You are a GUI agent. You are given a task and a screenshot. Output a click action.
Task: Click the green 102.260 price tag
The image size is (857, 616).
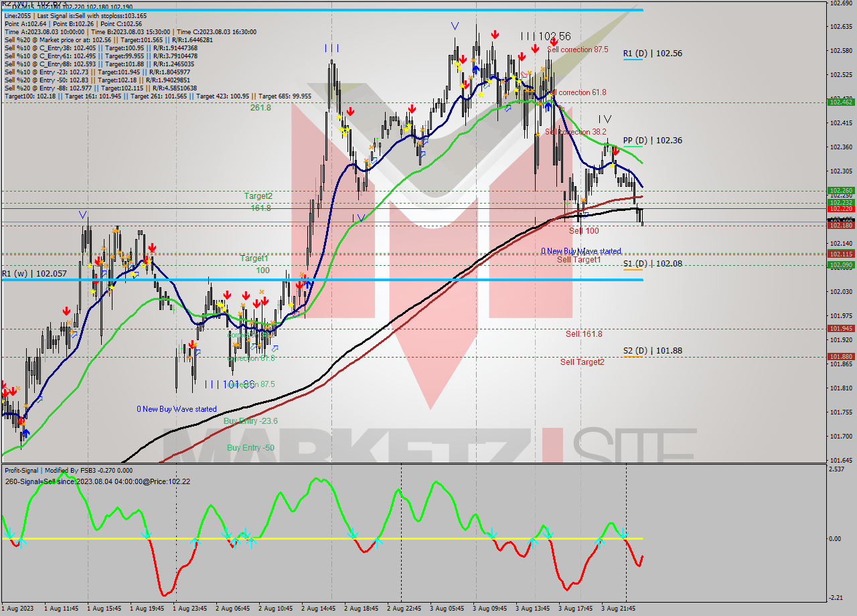[841, 191]
